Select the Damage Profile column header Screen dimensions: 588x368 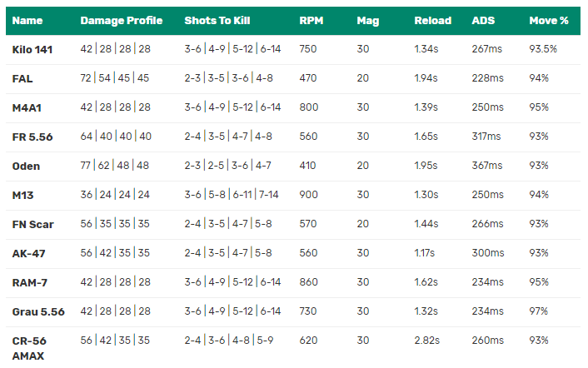tap(122, 21)
